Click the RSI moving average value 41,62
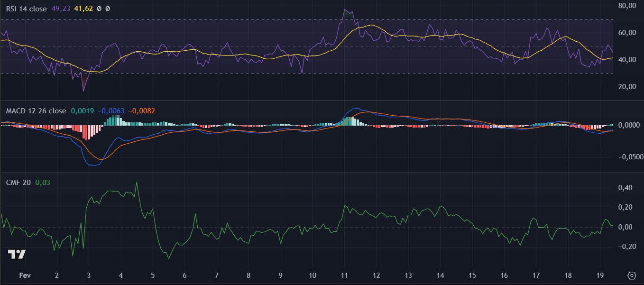 pos(83,9)
